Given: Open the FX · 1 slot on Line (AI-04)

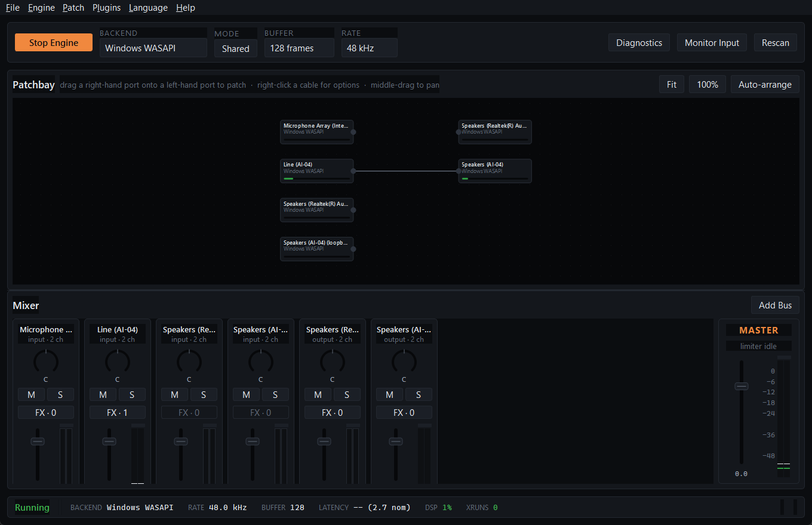Looking at the screenshot, I should (x=118, y=412).
